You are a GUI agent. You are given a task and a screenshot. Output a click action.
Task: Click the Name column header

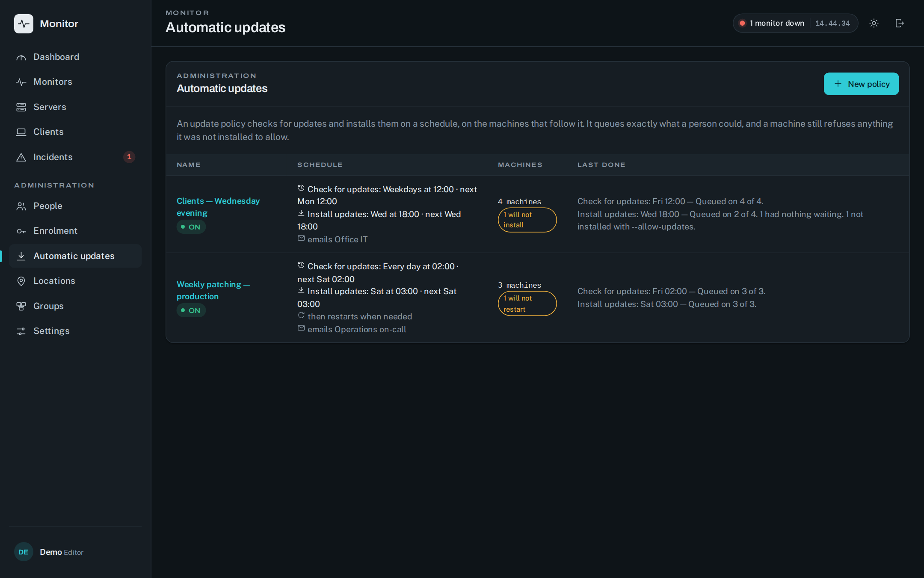189,165
